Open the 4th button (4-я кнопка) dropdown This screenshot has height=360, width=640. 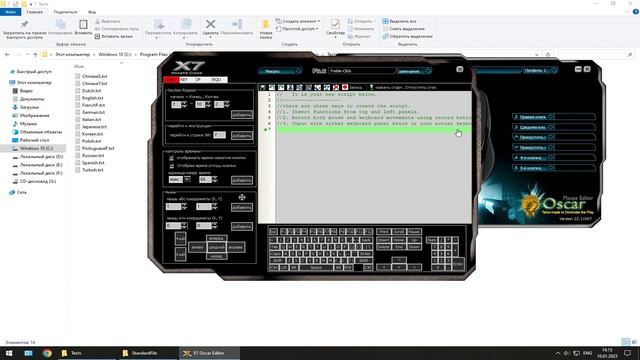[533, 158]
